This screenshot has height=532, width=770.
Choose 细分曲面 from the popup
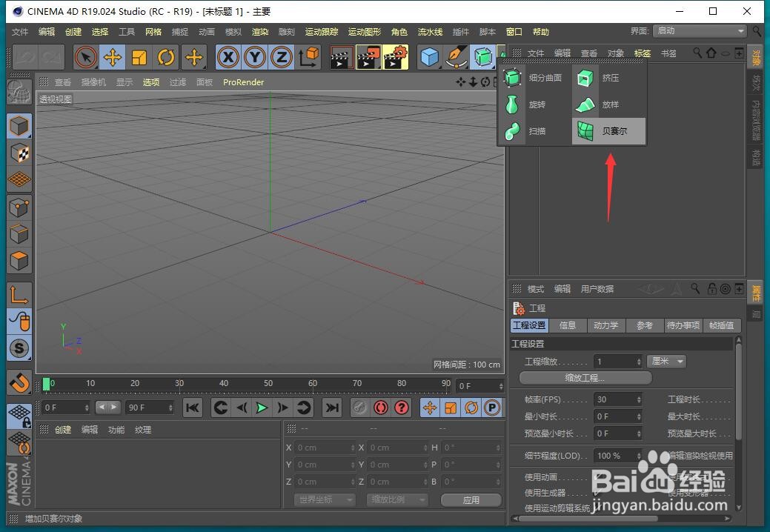pyautogui.click(x=534, y=78)
